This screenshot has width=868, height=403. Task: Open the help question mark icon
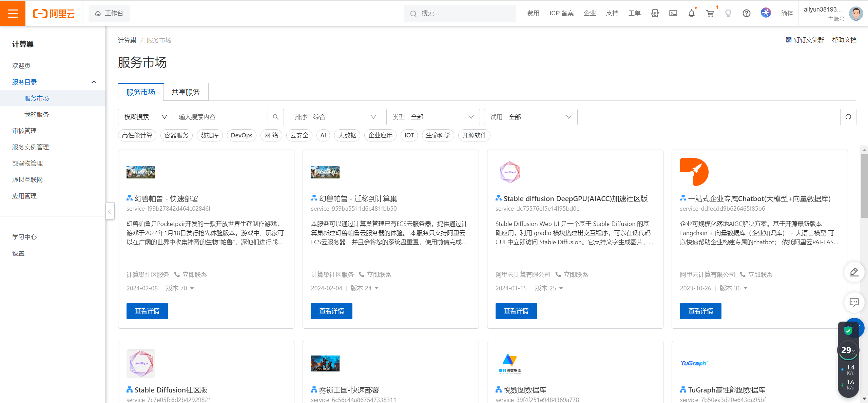click(x=747, y=13)
